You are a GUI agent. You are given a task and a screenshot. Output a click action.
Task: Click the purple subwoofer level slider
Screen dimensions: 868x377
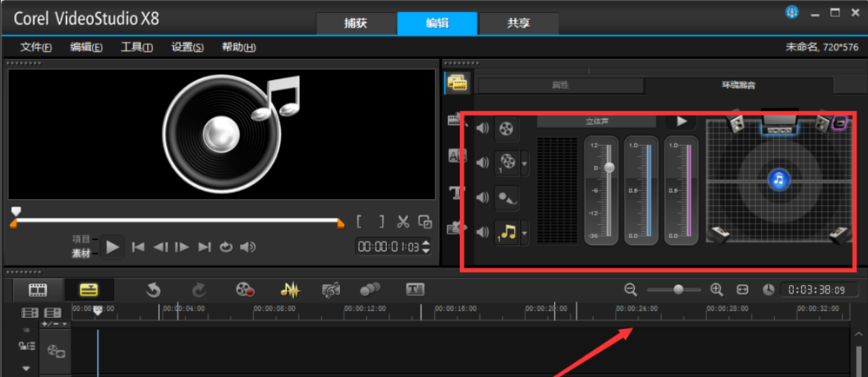689,190
